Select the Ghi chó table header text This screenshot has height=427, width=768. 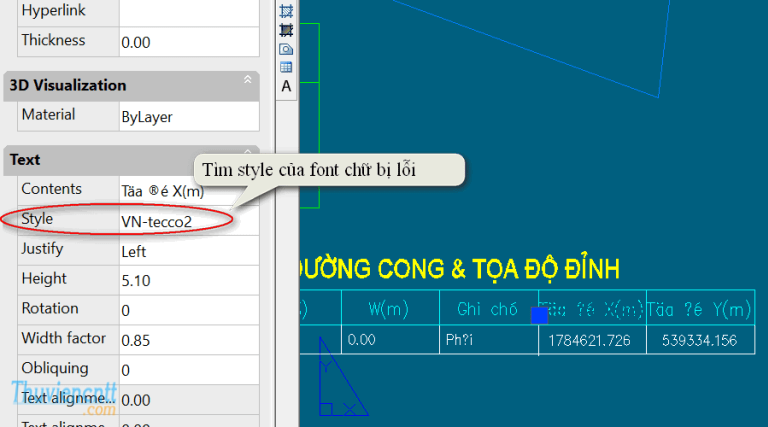point(487,309)
